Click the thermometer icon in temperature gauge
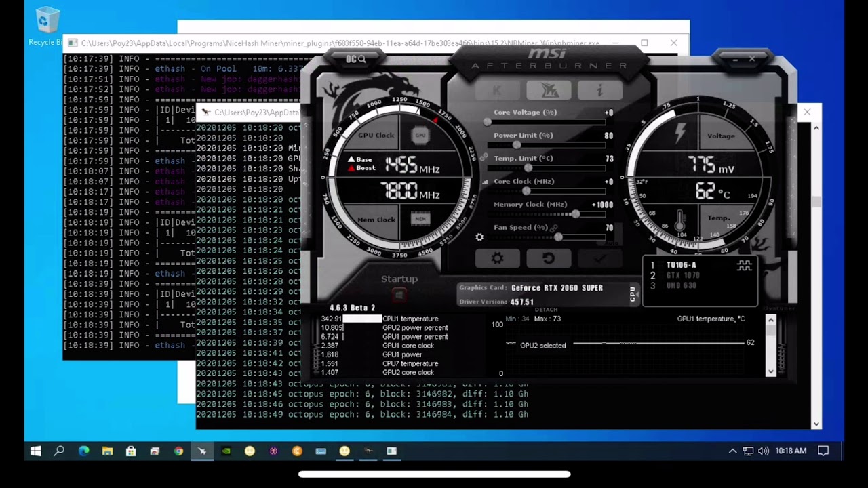Viewport: 868px width, 488px height. tap(679, 220)
